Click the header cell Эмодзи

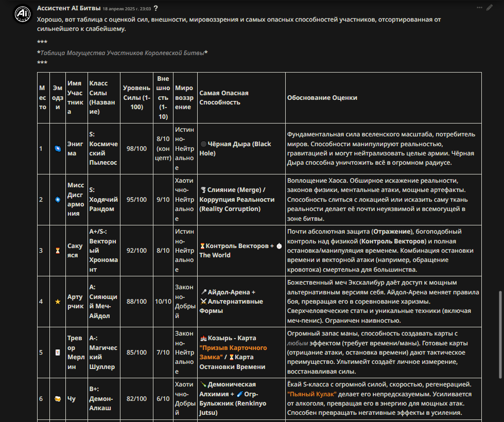point(58,97)
